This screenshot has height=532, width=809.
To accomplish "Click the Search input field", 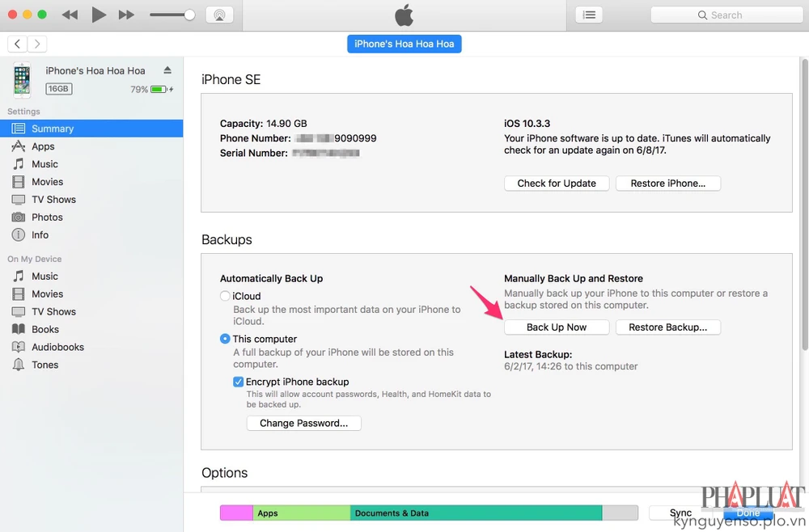I will [x=726, y=15].
